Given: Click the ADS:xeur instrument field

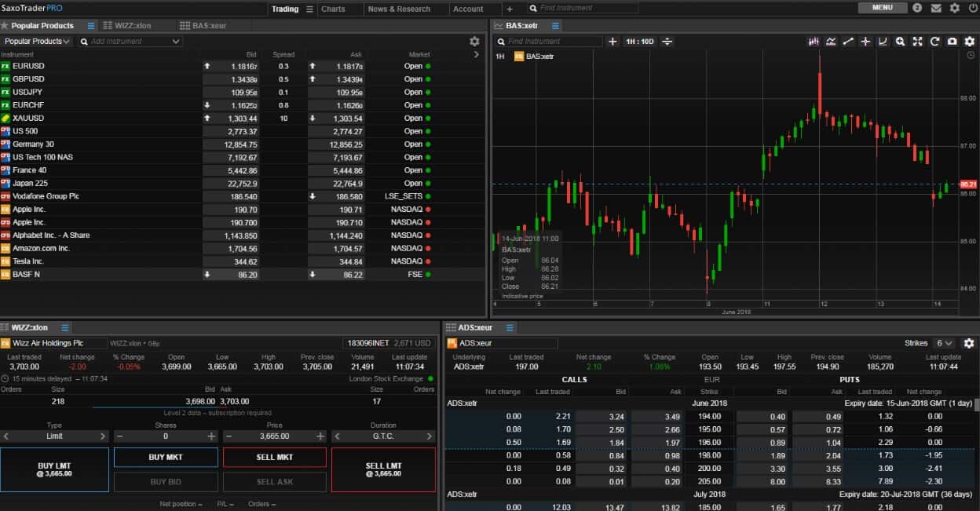Looking at the screenshot, I should [x=503, y=343].
